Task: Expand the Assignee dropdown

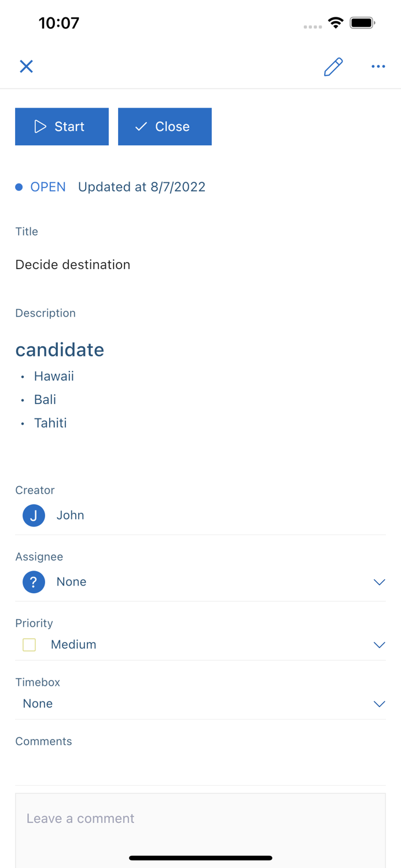Action: tap(380, 582)
